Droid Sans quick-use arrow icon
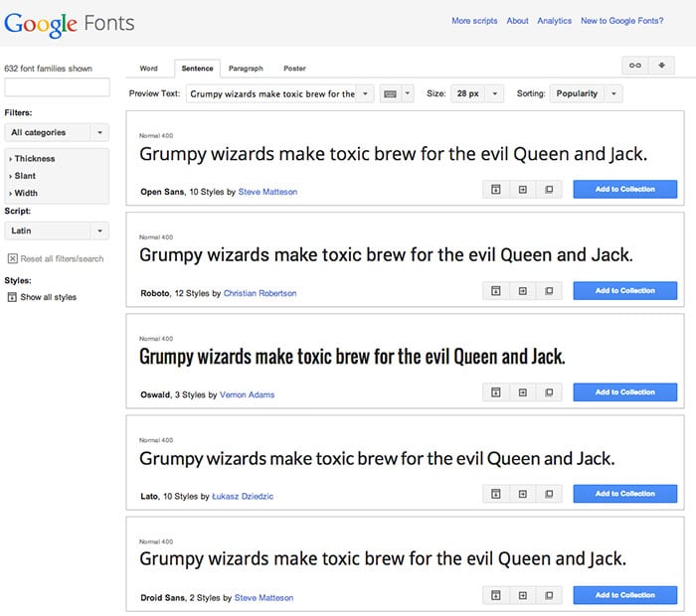Viewport: 696px width, 616px height. point(522,595)
